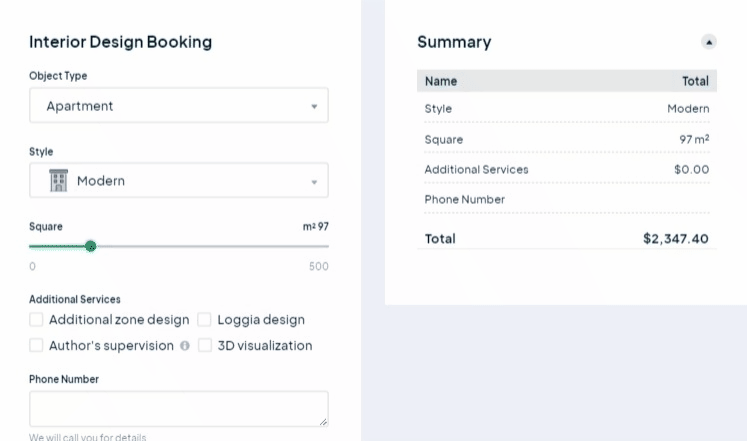Toggle the 3D visualization checkbox
Screen dimensions: 747x441
(204, 346)
